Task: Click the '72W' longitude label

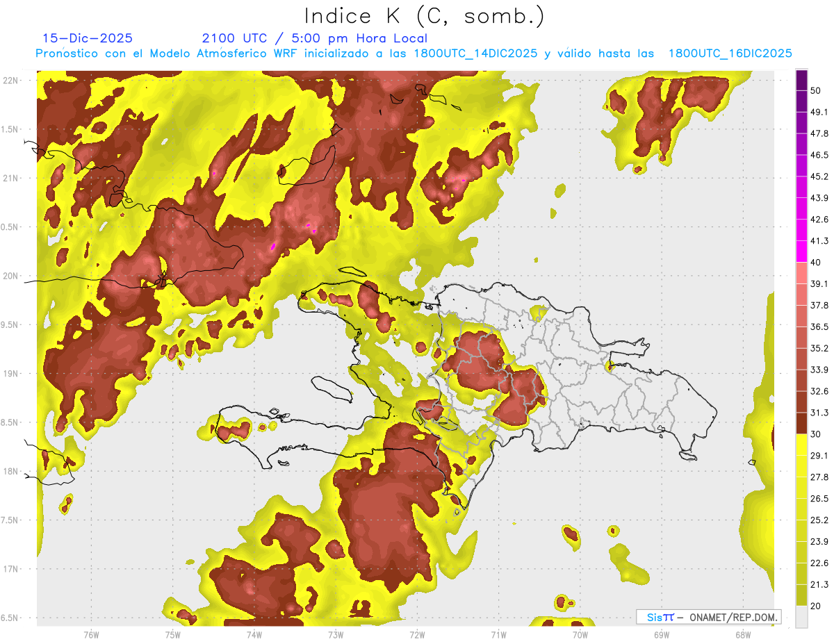Action: (x=417, y=635)
